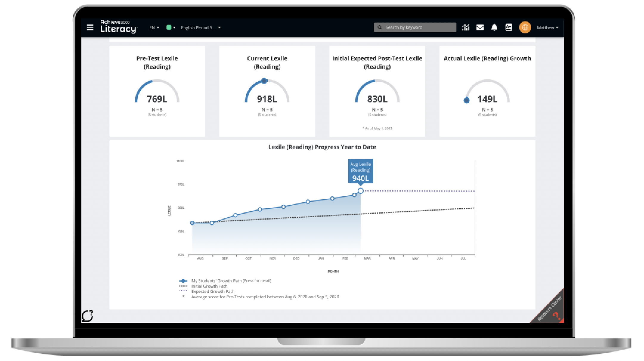The image size is (644, 361).
Task: Click the Expected Growth Path legend entry
Action: pyautogui.click(x=206, y=291)
